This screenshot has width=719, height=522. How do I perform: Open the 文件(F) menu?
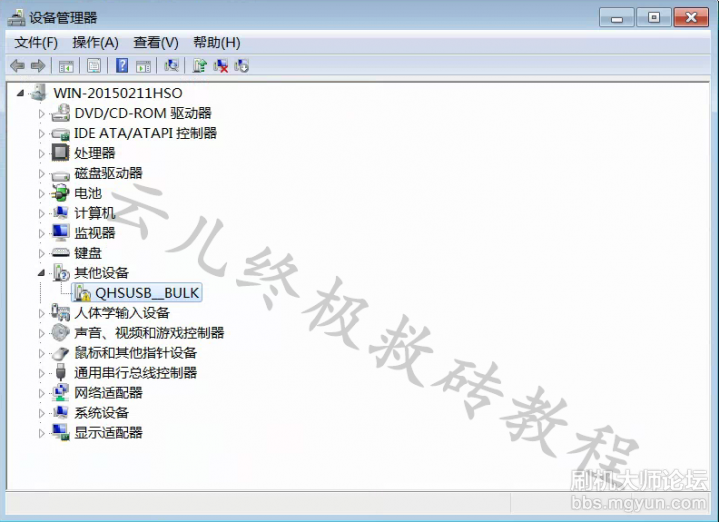36,43
